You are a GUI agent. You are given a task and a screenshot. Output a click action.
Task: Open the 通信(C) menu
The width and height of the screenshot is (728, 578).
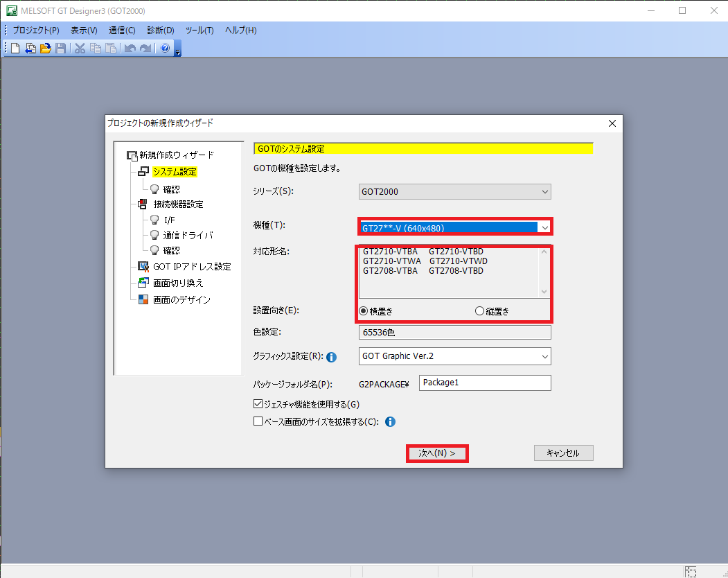pyautogui.click(x=122, y=30)
